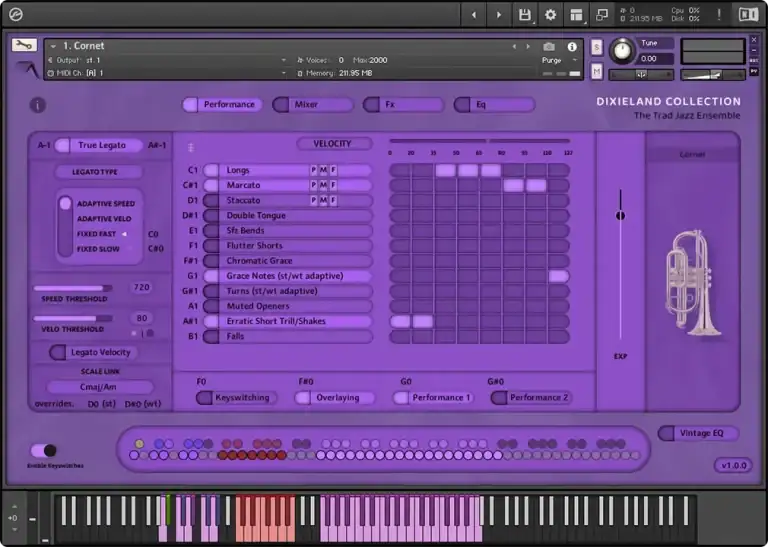Open the Purge dropdown menu
Viewport: 768px width, 547px height.
[x=575, y=60]
